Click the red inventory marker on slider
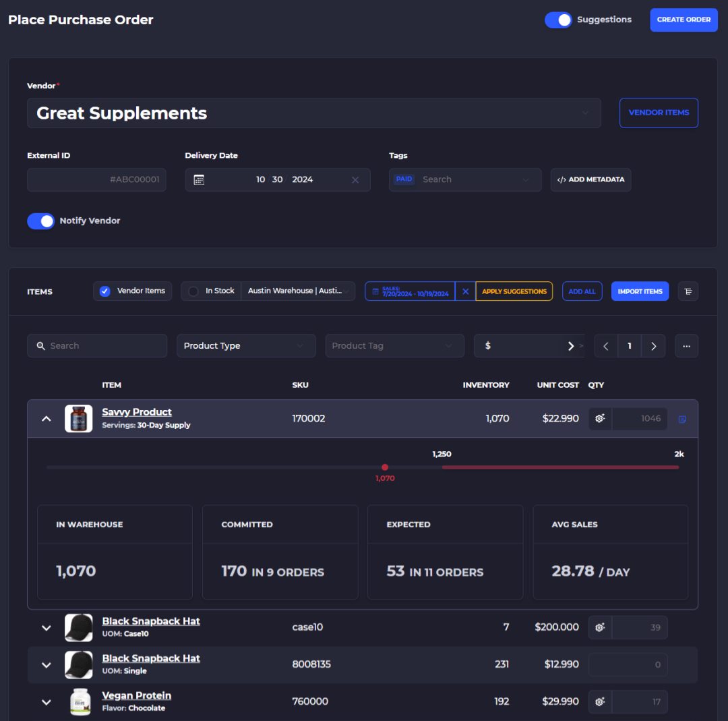This screenshot has height=721, width=728. point(385,467)
